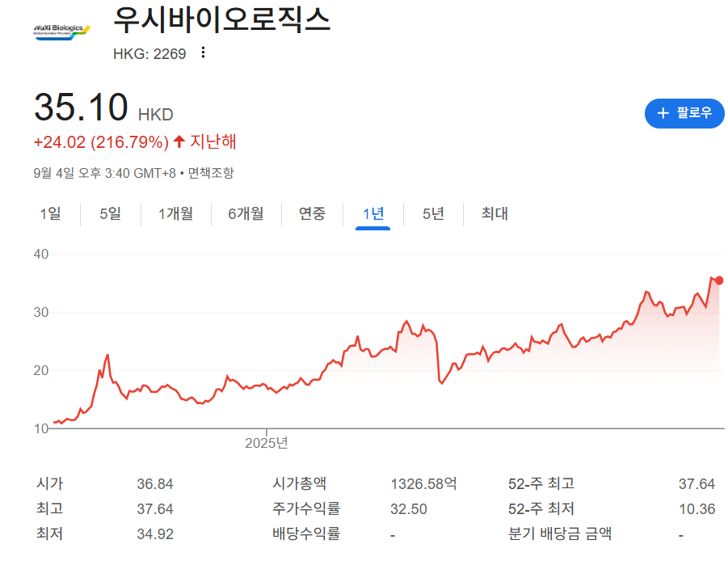Click the 40 y-axis label on chart
This screenshot has height=565, width=728.
41,254
